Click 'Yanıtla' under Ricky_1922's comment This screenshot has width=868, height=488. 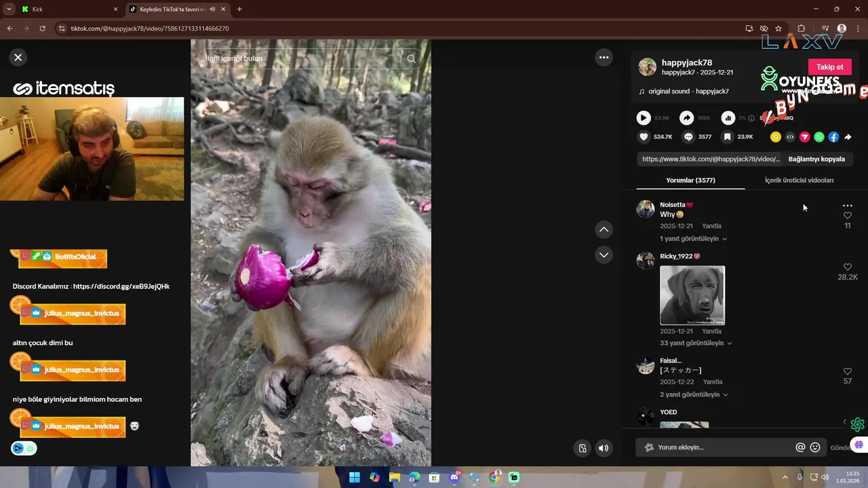click(711, 331)
